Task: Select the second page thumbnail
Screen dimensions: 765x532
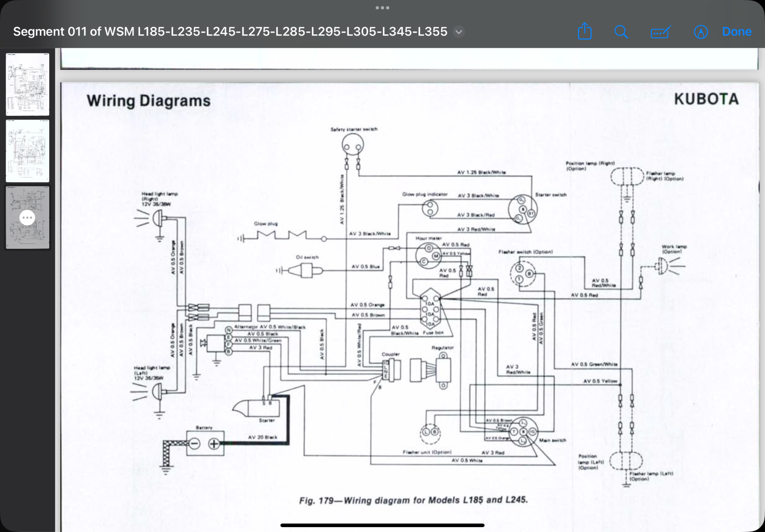Action: (27, 151)
